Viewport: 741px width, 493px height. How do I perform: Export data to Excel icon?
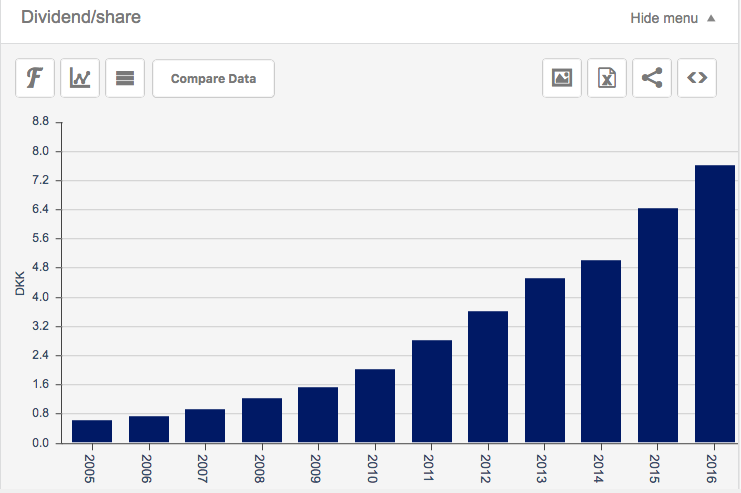point(607,78)
